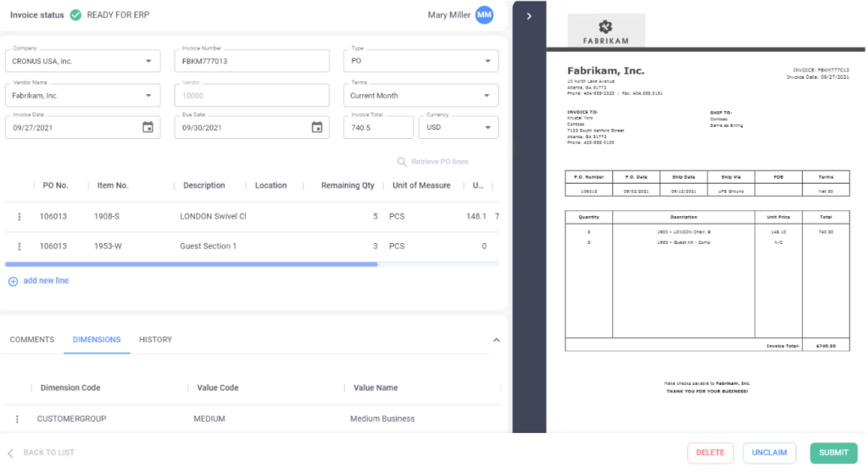Click the Unit of Measure column header
This screenshot has height=472, width=868.
421,186
